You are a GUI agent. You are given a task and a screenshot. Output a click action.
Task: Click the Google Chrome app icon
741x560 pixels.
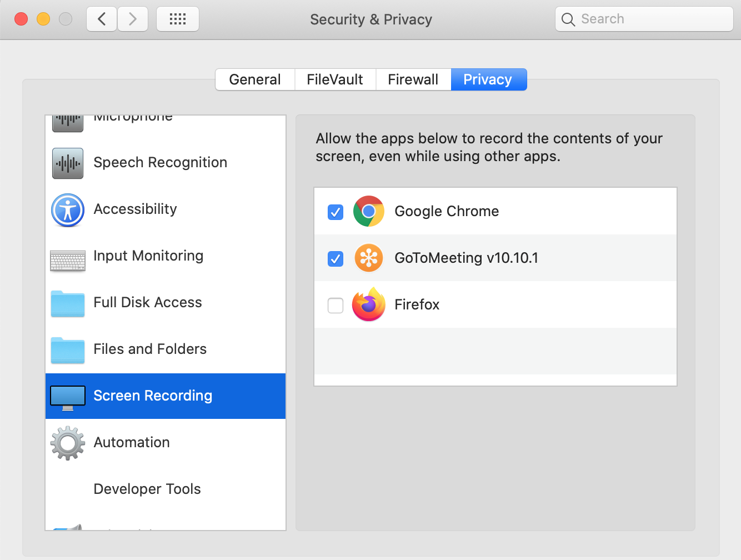pos(368,211)
